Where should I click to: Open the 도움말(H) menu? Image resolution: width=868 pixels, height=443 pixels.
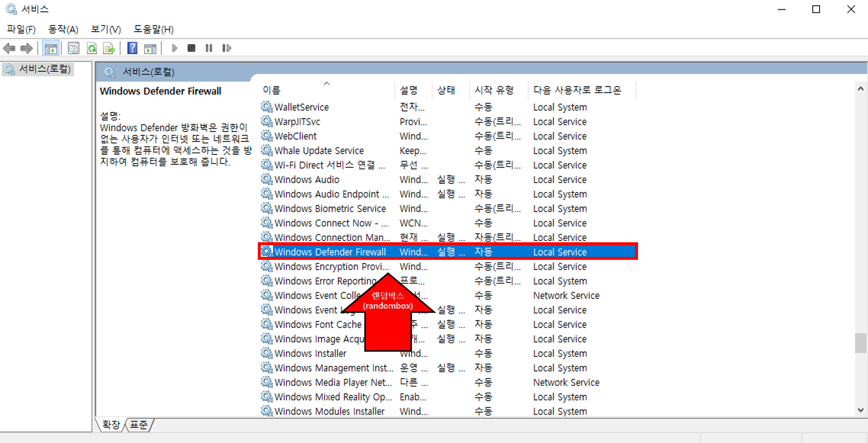[x=153, y=29]
